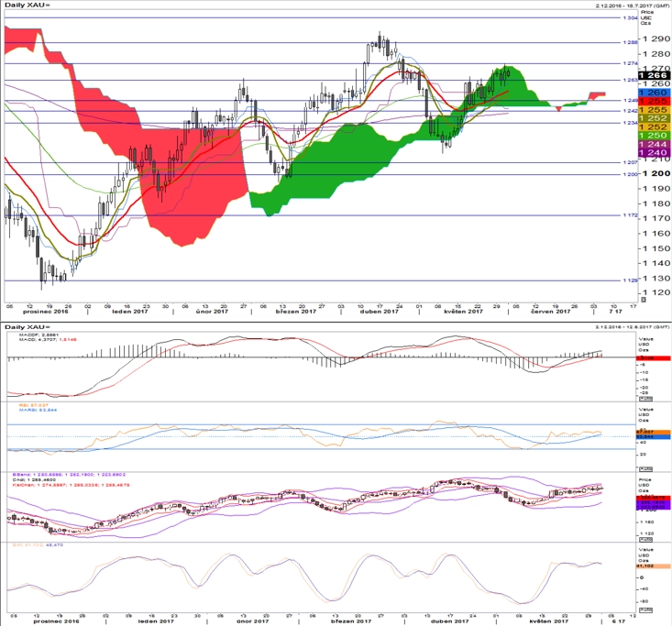The height and width of the screenshot is (626, 672).
Task: Click the RSI legend label
Action: [34, 405]
